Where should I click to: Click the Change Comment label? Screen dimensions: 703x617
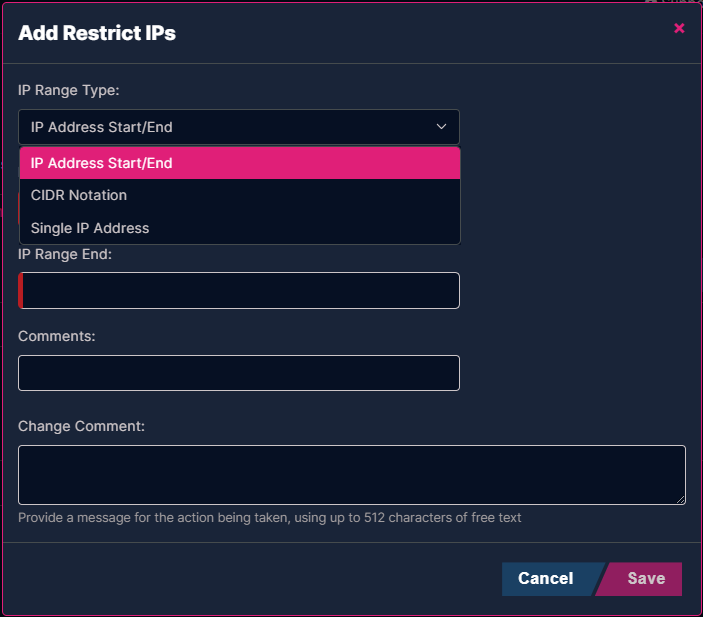pyautogui.click(x=82, y=426)
